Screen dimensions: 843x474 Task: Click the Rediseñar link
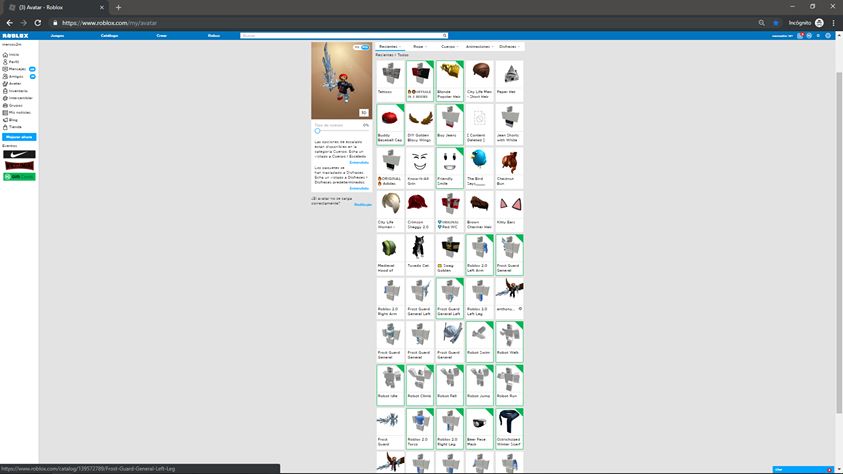point(363,205)
